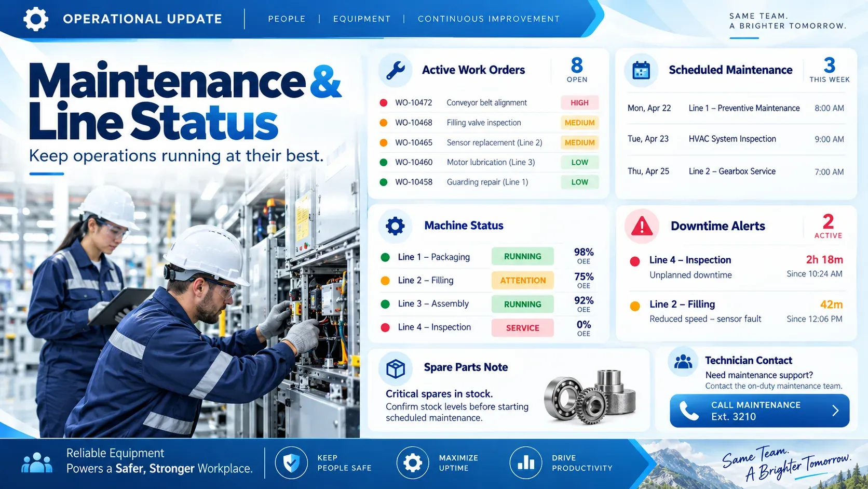
Task: Click the green status dot for Line 3 – Assembly
Action: (x=385, y=304)
